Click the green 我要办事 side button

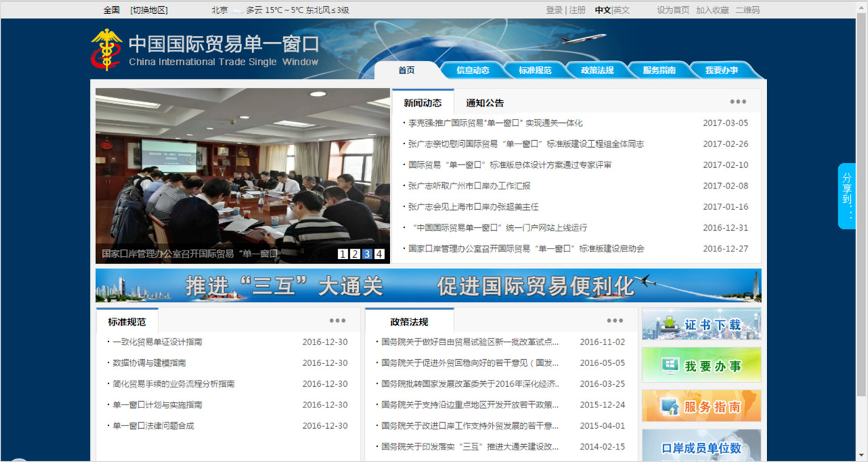coord(701,365)
